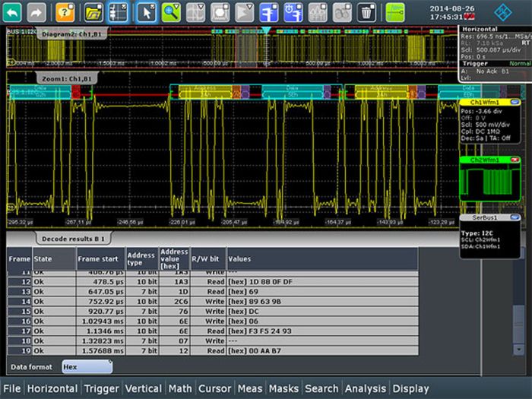Click the Ch2Wfm1 green waveform thumbnail

(489, 182)
